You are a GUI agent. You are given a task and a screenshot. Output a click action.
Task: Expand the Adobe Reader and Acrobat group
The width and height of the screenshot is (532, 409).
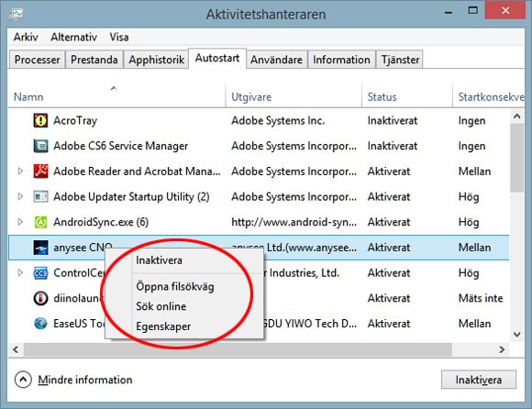coord(20,171)
